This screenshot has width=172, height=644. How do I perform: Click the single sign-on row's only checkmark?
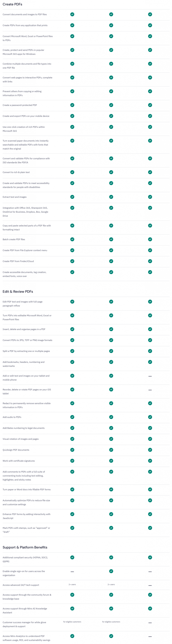111,571
